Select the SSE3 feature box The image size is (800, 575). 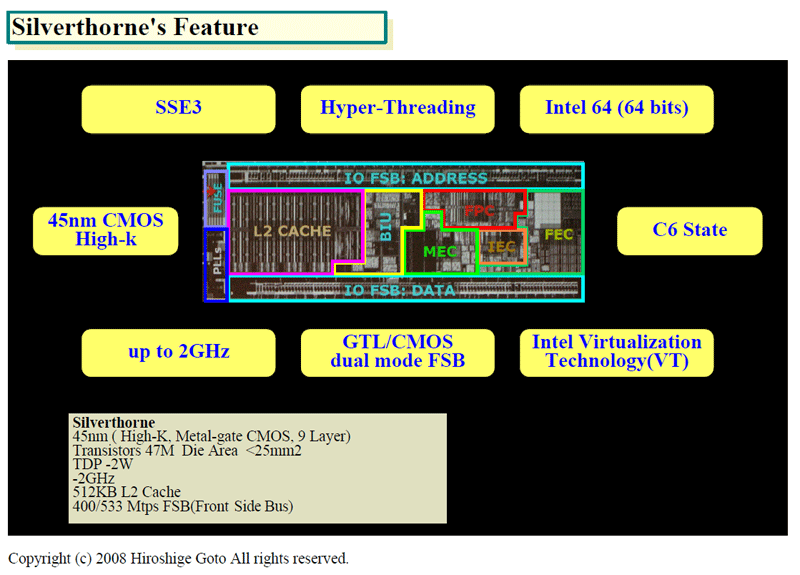pyautogui.click(x=179, y=109)
